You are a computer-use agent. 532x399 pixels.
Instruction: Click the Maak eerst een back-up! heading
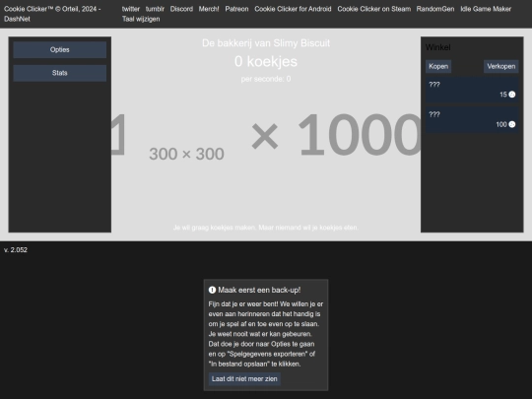pyautogui.click(x=259, y=290)
